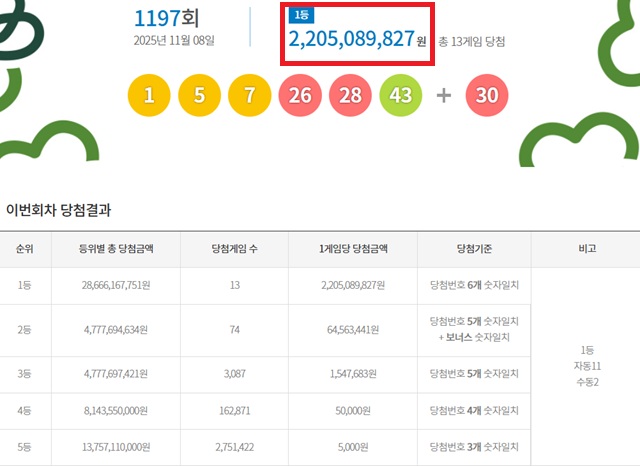This screenshot has width=640, height=466.
Task: Select the 2등 row rank cell
Action: pos(25,330)
